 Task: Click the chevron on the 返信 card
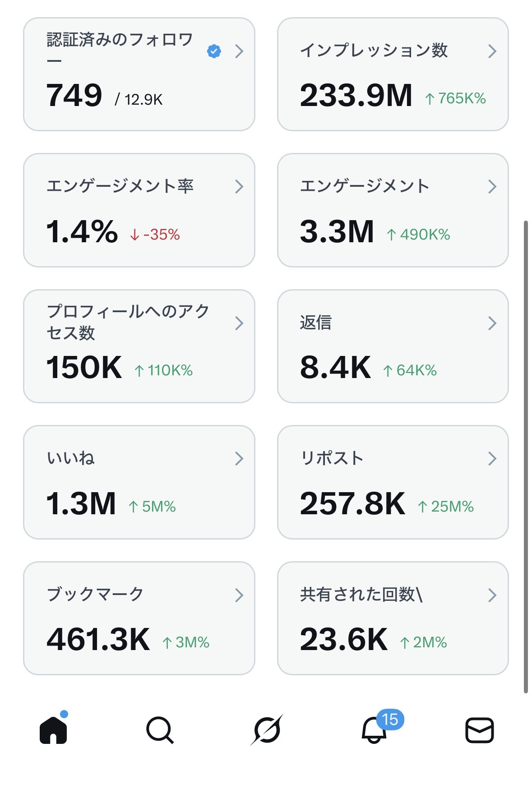click(492, 323)
